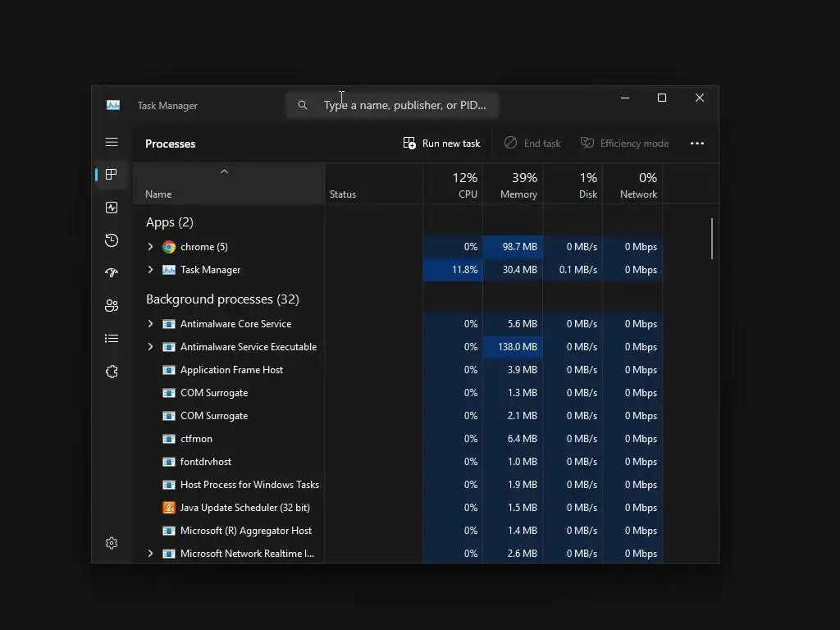Screen dimensions: 840x630
Task: Click Run new task button
Action: point(441,143)
